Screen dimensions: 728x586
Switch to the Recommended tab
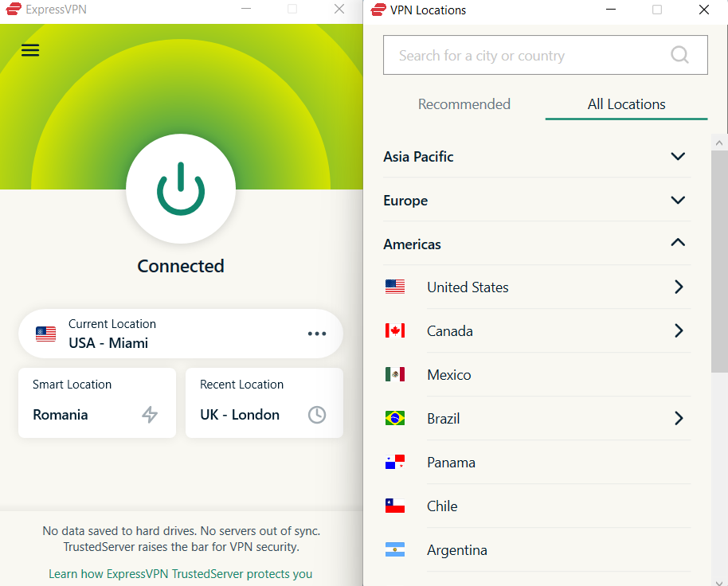(464, 104)
